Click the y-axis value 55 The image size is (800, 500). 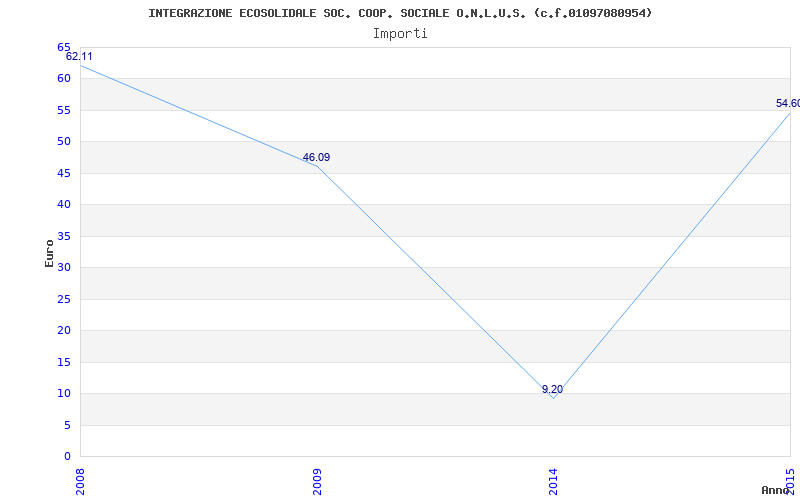64,110
